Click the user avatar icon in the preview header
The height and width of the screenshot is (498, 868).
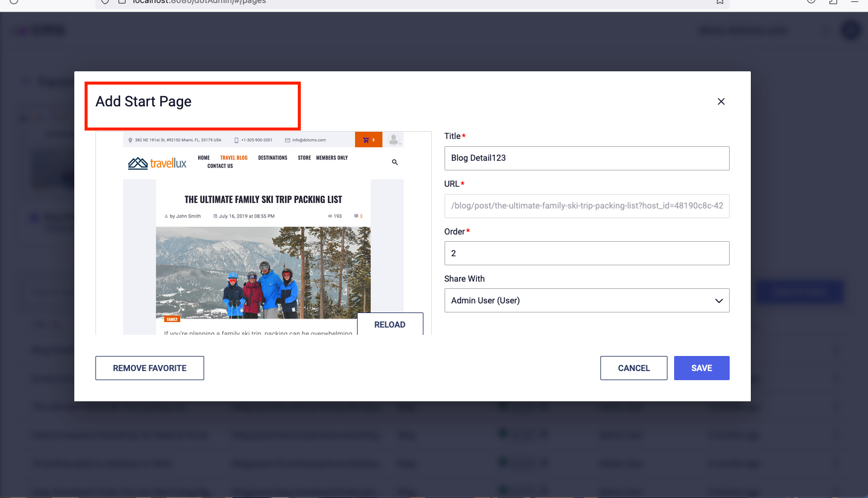[394, 140]
